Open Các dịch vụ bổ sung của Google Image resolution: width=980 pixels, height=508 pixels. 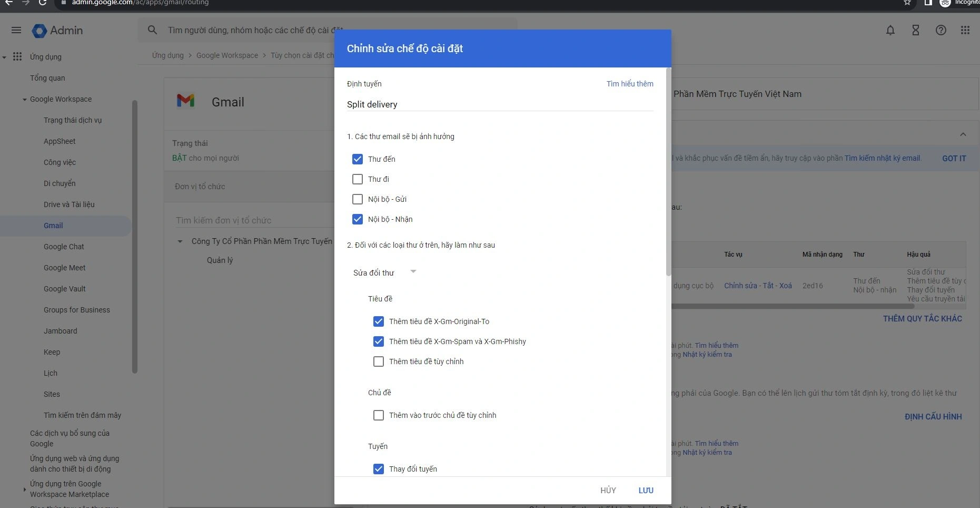click(70, 438)
